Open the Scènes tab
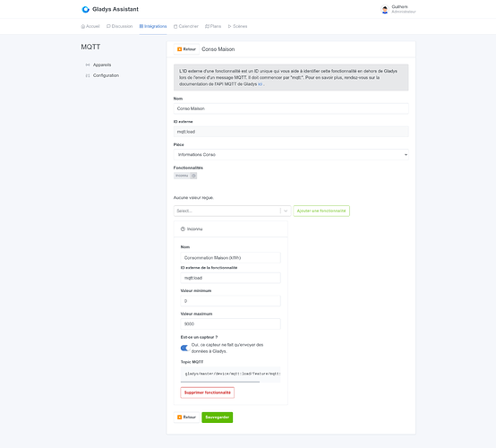Image resolution: width=496 pixels, height=448 pixels. (237, 26)
